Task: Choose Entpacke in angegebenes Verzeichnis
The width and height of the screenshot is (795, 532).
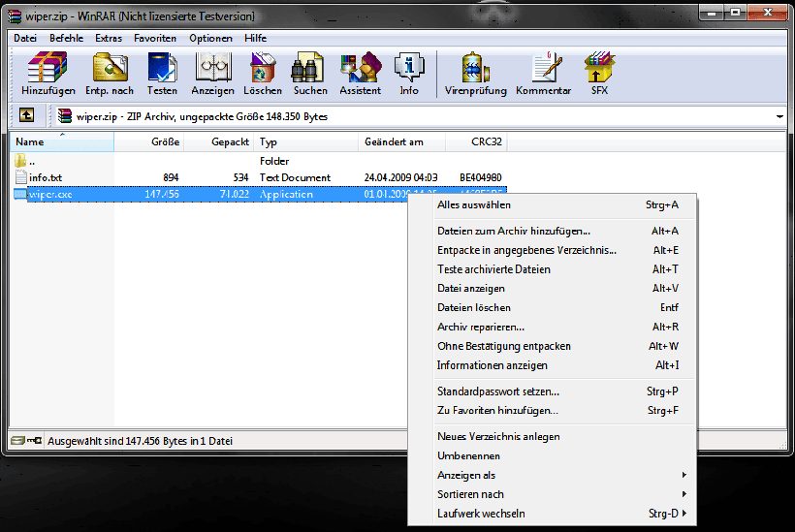Action: [553, 250]
